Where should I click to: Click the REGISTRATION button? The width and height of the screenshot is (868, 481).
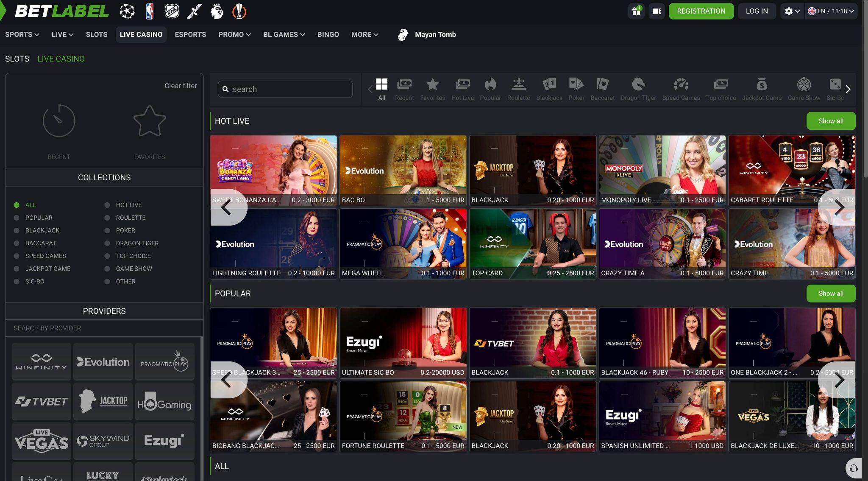point(701,11)
